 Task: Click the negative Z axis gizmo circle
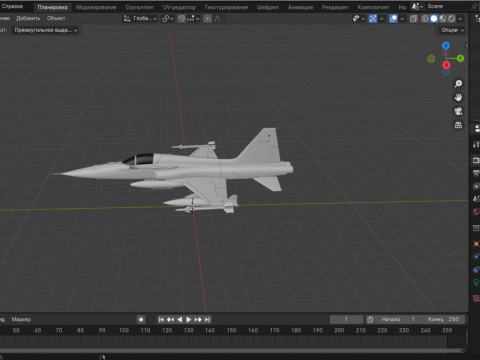click(446, 72)
